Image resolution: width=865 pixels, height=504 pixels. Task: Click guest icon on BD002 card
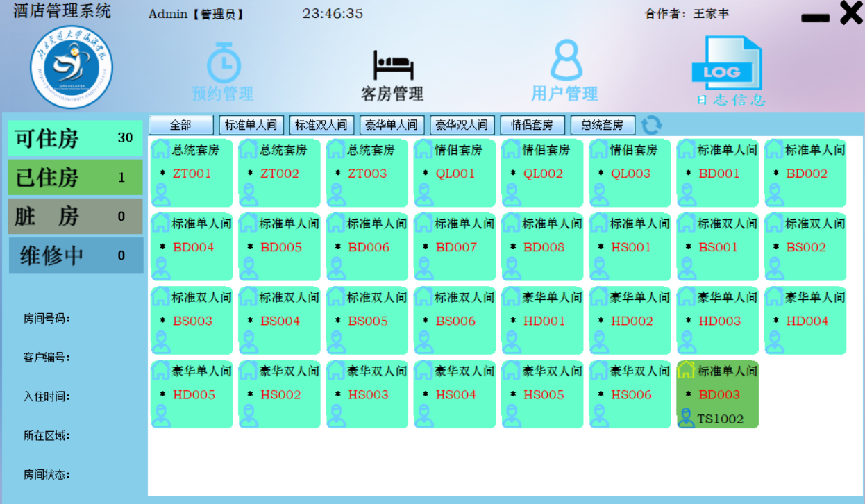774,195
